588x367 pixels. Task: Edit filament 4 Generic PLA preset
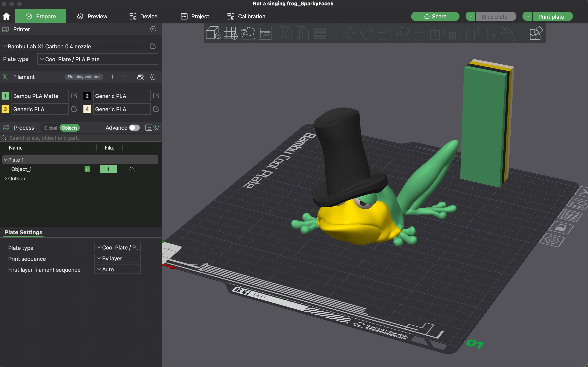[x=156, y=109]
